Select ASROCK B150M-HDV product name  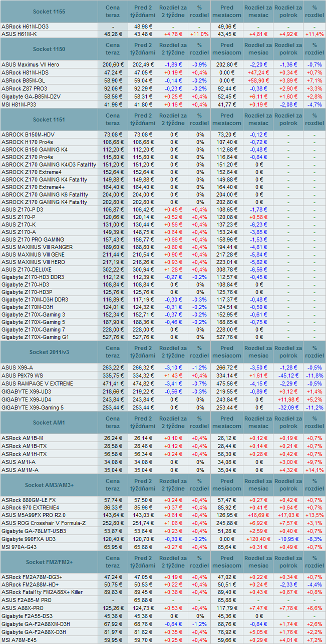pyautogui.click(x=29, y=134)
